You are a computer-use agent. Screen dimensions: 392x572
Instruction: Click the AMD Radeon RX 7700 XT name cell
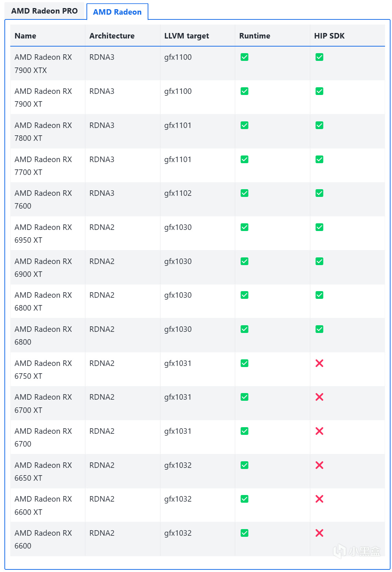point(43,166)
